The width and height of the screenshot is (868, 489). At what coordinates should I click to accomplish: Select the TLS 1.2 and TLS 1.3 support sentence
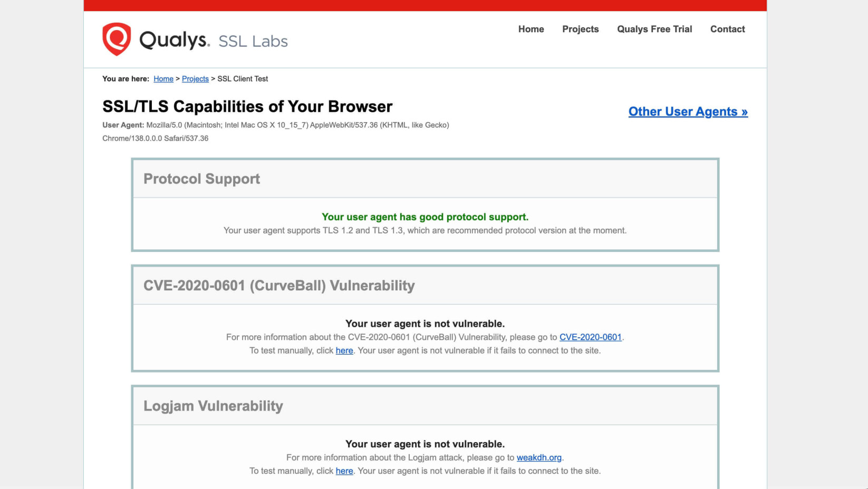[425, 230]
